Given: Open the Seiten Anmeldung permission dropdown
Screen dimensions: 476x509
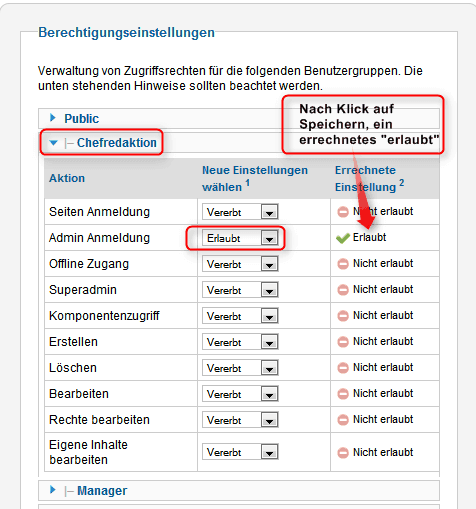Looking at the screenshot, I should (240, 212).
